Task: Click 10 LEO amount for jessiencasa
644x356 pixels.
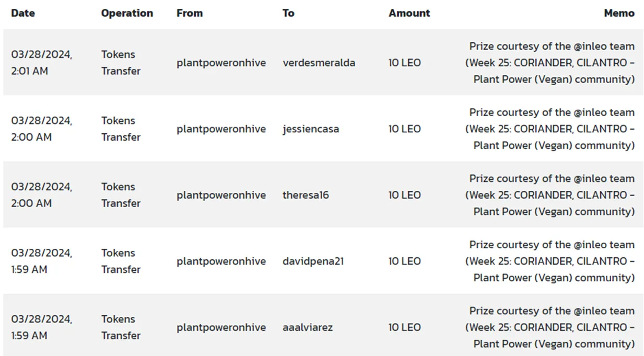Action: [404, 129]
